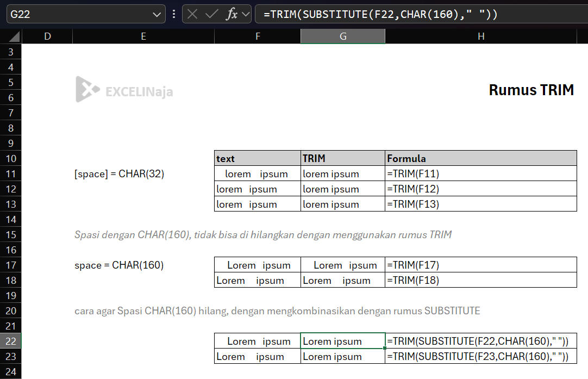Select row 20 header

pyautogui.click(x=10, y=310)
